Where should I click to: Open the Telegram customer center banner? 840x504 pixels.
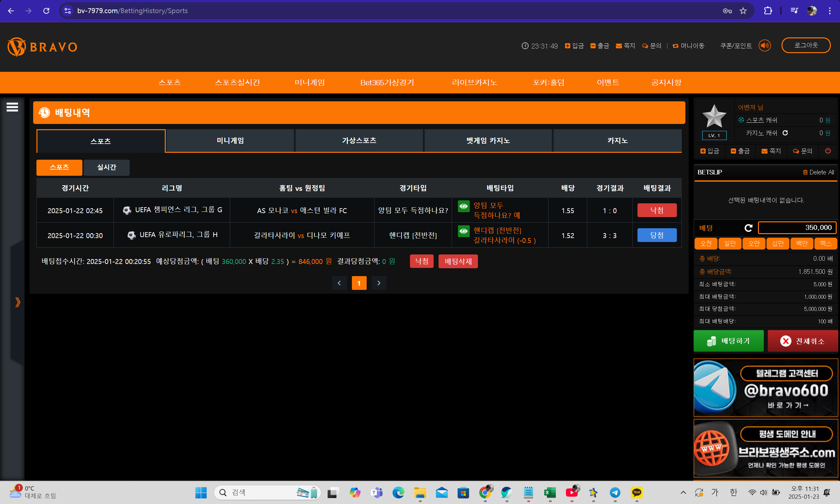(x=765, y=388)
